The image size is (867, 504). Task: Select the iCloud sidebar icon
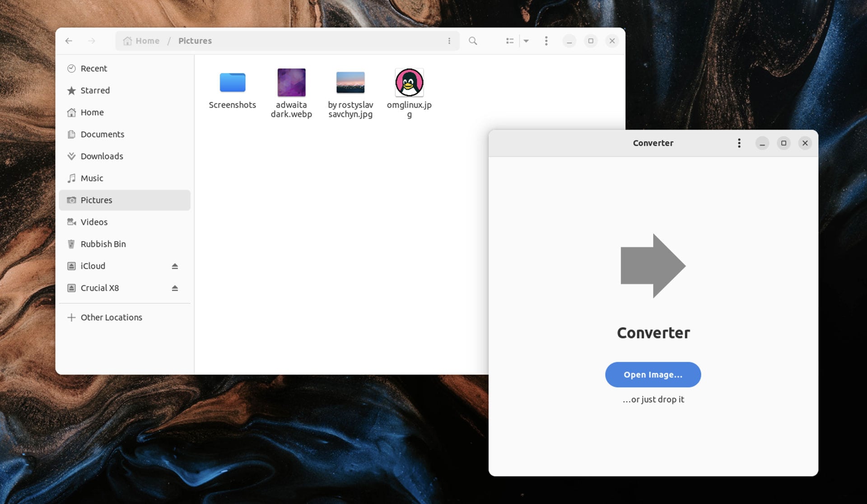click(73, 266)
